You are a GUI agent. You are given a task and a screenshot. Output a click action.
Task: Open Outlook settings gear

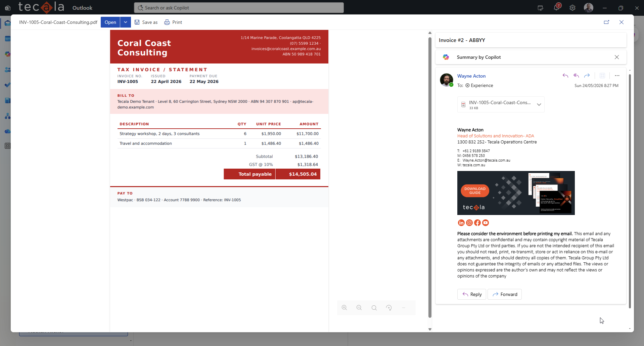tap(572, 8)
